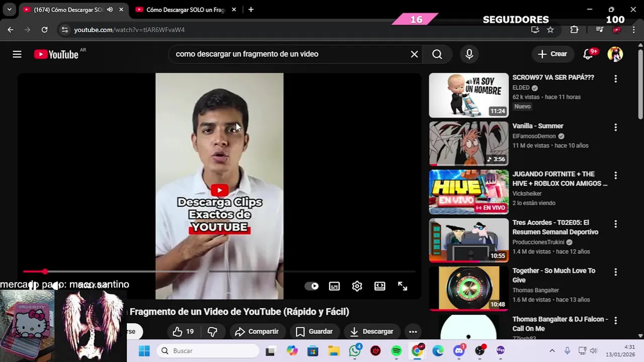This screenshot has height=362, width=644.
Task: Open the tab search dropdown arrow
Action: [9, 10]
